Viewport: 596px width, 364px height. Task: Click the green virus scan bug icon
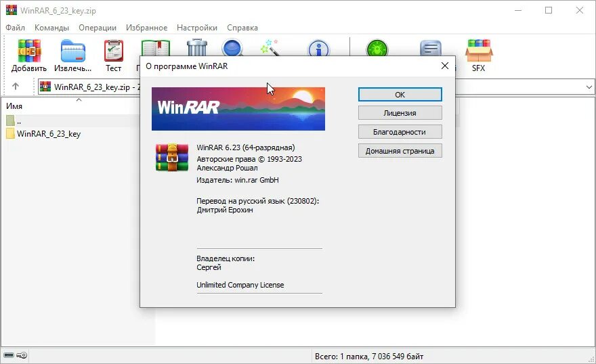(377, 48)
